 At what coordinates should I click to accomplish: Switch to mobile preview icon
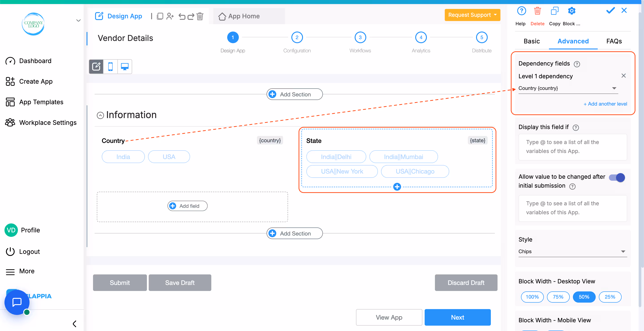tap(110, 66)
